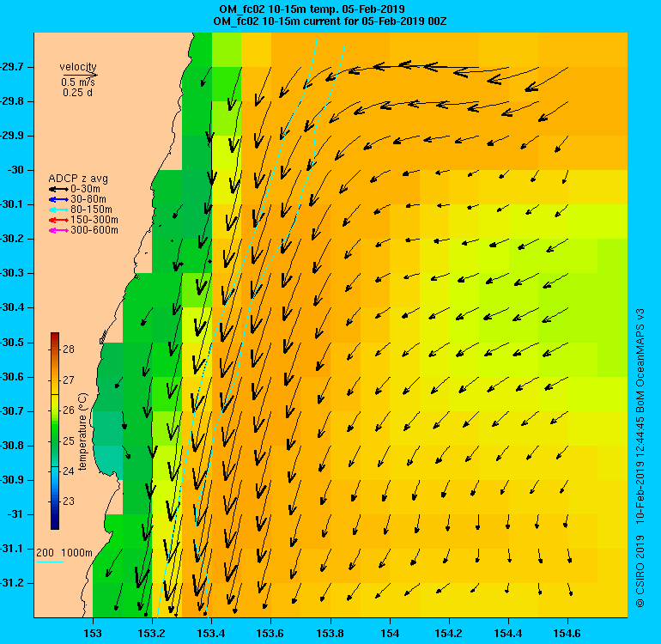
Task: Click the subtitle ending in '05-Feb-2019 00Z'
Action: (330, 21)
